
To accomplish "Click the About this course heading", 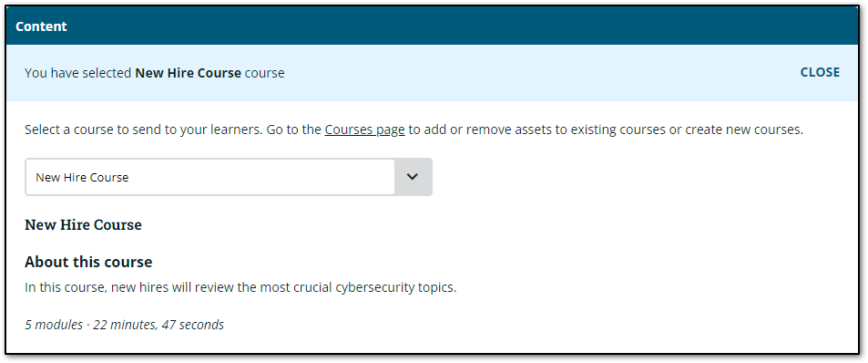I will coord(88,262).
